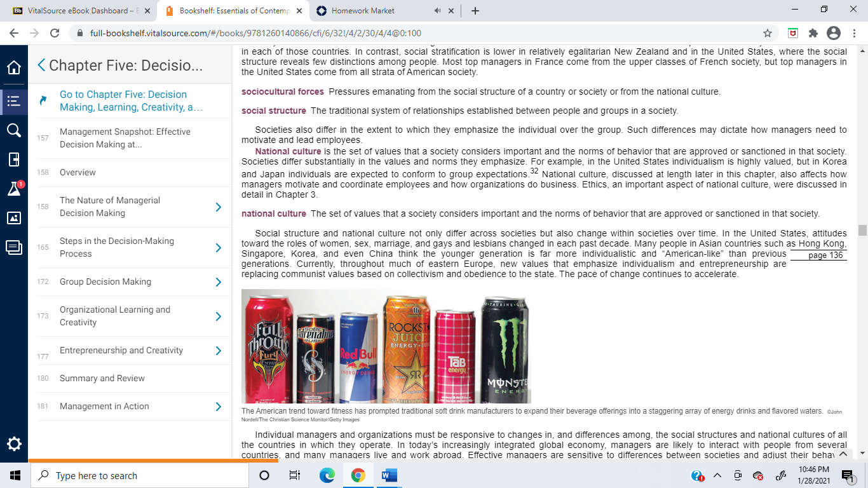The width and height of the screenshot is (868, 488).
Task: Expand the Group Decision Making section
Action: 218,281
